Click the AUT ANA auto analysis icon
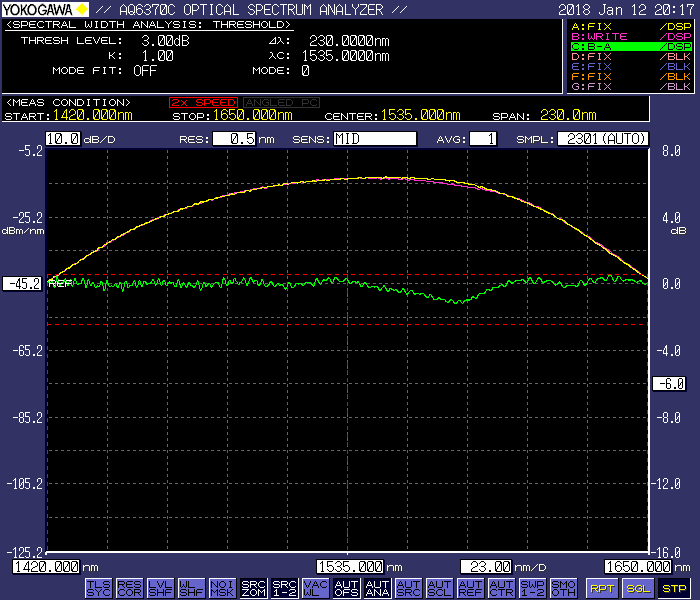 (x=377, y=588)
